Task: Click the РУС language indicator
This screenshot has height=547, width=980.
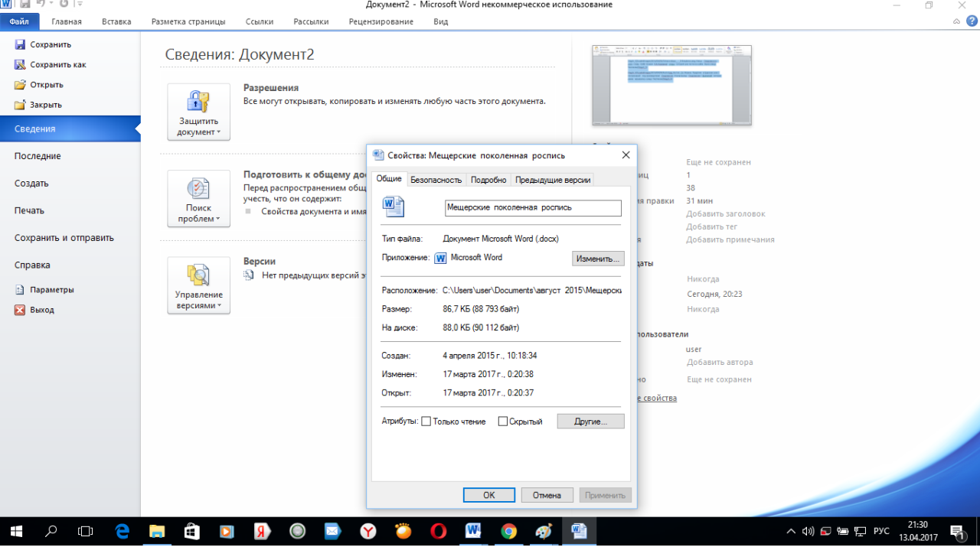Action: [x=881, y=531]
